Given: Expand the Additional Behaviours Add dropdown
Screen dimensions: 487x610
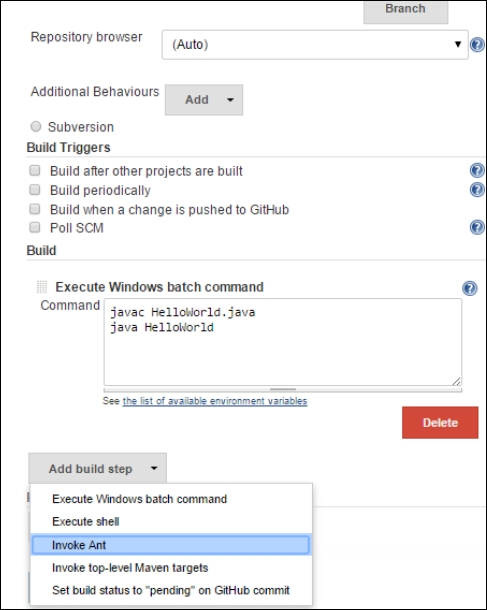Looking at the screenshot, I should pyautogui.click(x=204, y=100).
